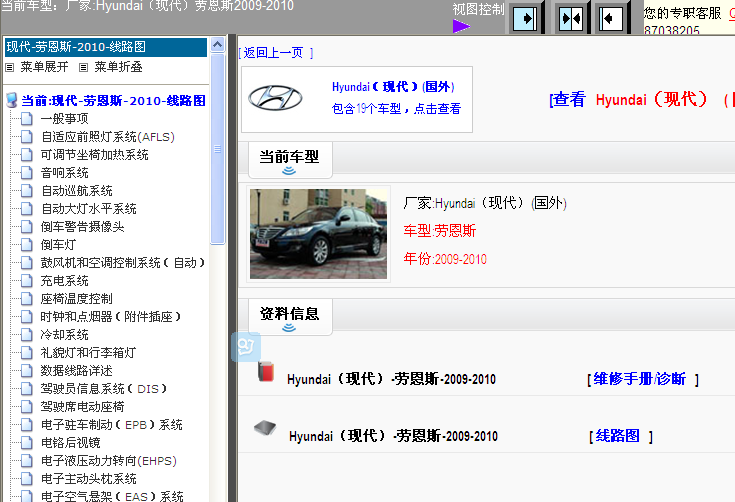Click the floating magnifier search icon
This screenshot has width=735, height=502.
pos(246,347)
